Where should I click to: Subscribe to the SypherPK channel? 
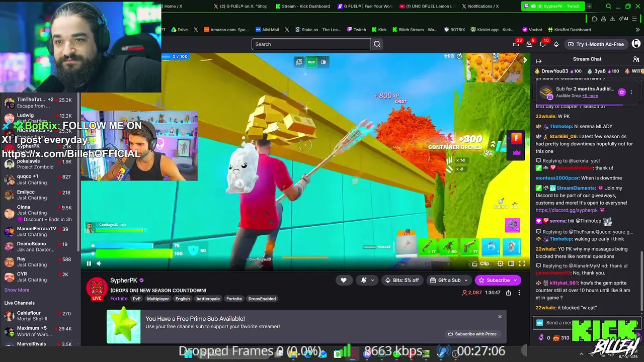(x=498, y=280)
